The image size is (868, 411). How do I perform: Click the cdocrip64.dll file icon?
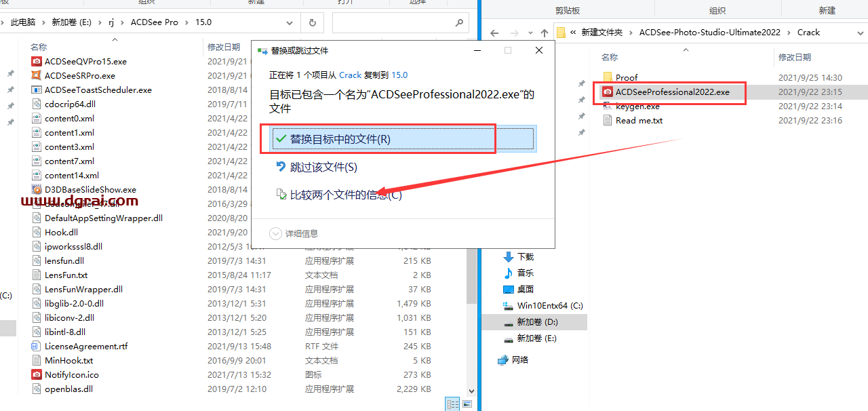point(37,104)
